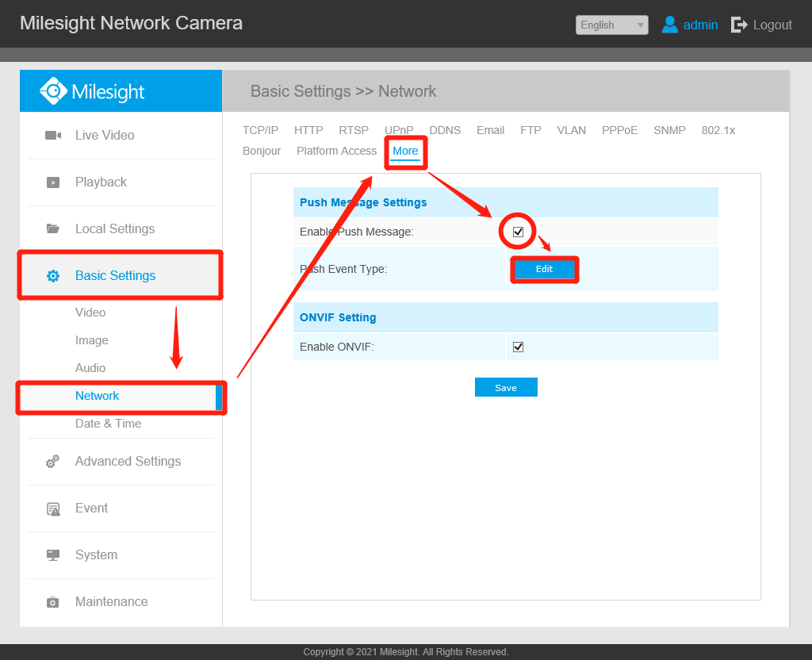The image size is (812, 660).
Task: Uncheck the Enable ONVIF checkbox
Action: [518, 347]
